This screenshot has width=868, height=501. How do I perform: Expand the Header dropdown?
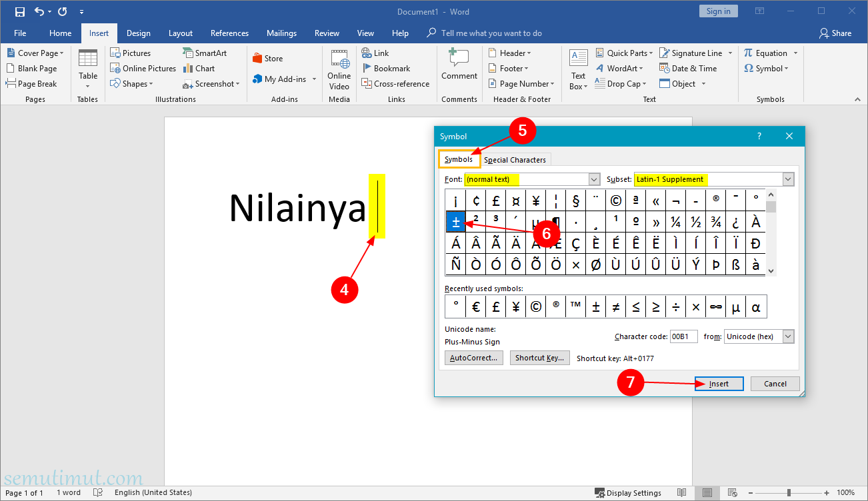(529, 53)
